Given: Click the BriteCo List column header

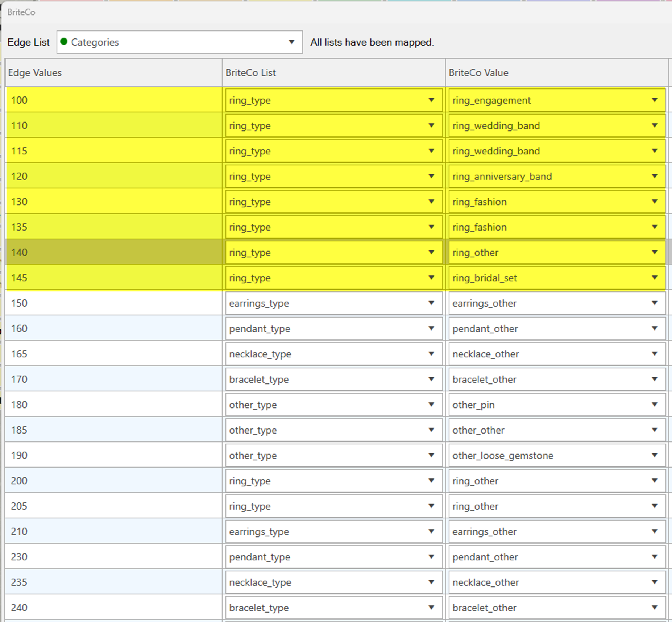Looking at the screenshot, I should pos(333,73).
